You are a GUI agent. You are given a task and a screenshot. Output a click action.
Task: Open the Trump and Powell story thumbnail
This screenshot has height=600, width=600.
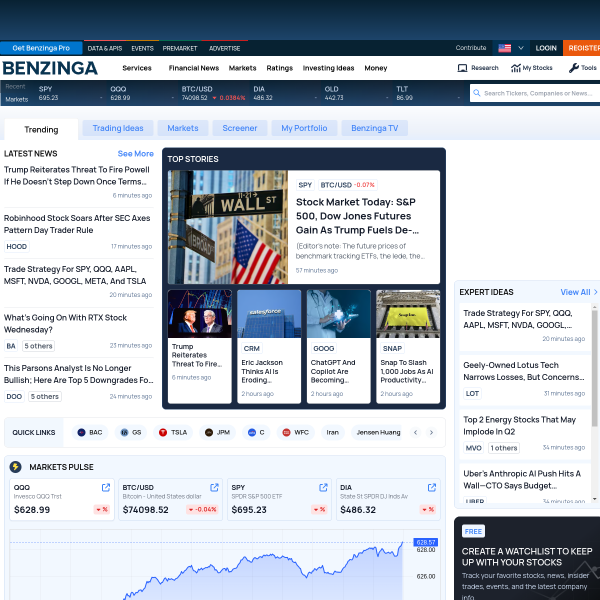(200, 314)
